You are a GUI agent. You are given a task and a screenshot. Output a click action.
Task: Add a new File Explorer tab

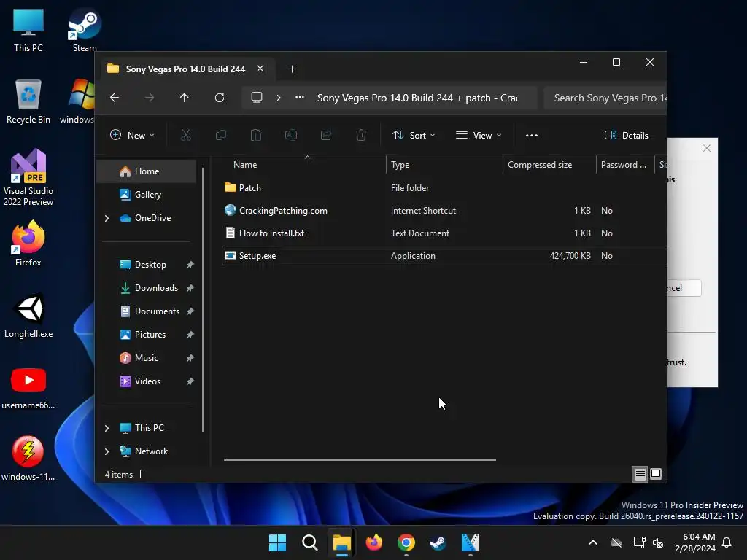point(292,69)
